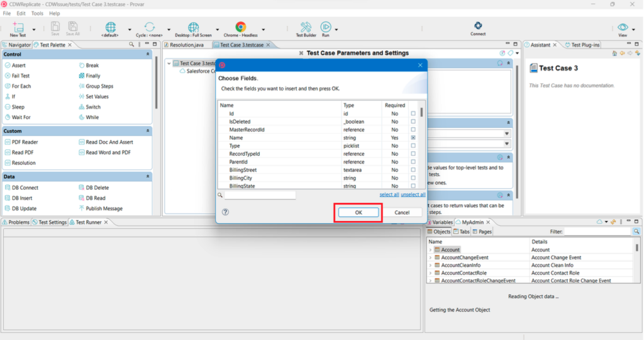Click the Connect icon in toolbar
The height and width of the screenshot is (340, 644).
pos(478,26)
